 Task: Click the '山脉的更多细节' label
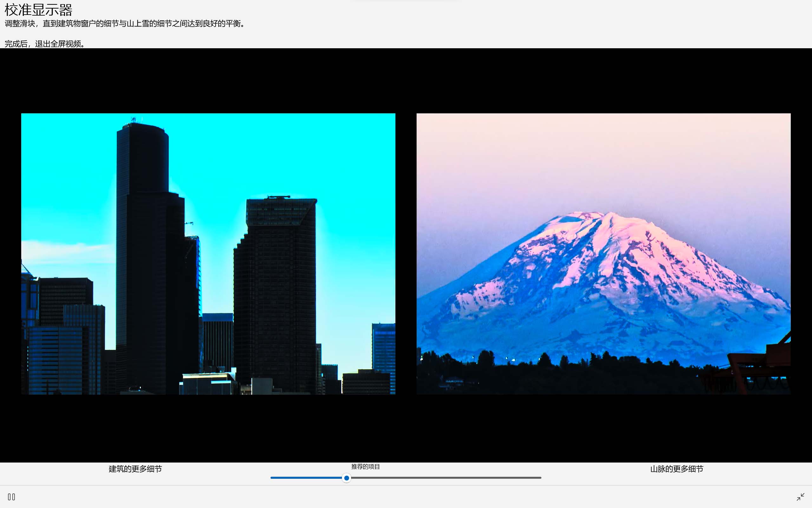click(677, 469)
